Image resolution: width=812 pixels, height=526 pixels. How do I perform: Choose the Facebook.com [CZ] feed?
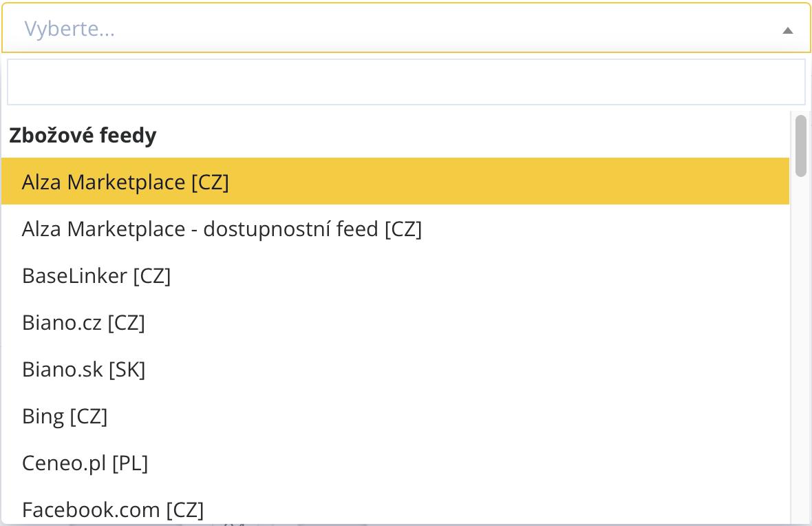113,509
